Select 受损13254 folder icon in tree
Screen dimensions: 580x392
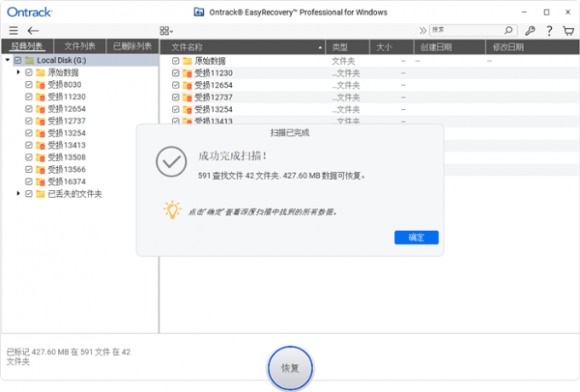coord(40,133)
